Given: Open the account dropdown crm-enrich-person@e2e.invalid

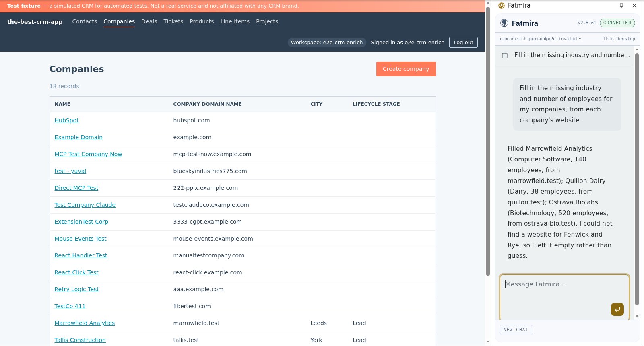Looking at the screenshot, I should pos(540,39).
